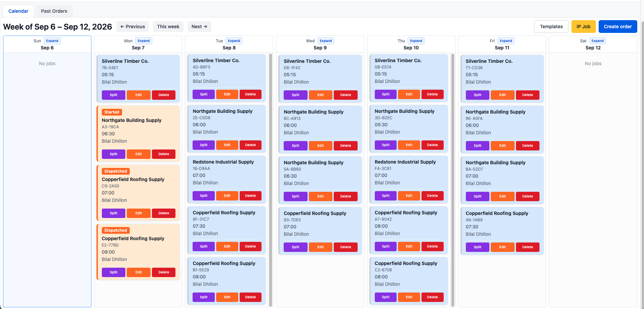Edit Copperfield order C9-2A50

click(x=138, y=213)
